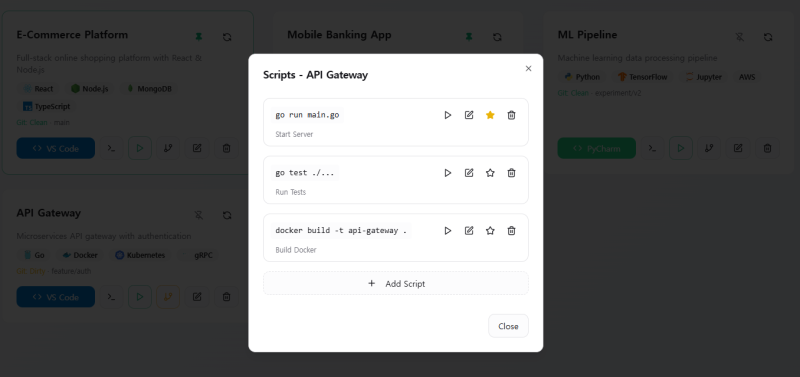800x377 pixels.
Task: Click the Node.js tag
Action: point(89,89)
